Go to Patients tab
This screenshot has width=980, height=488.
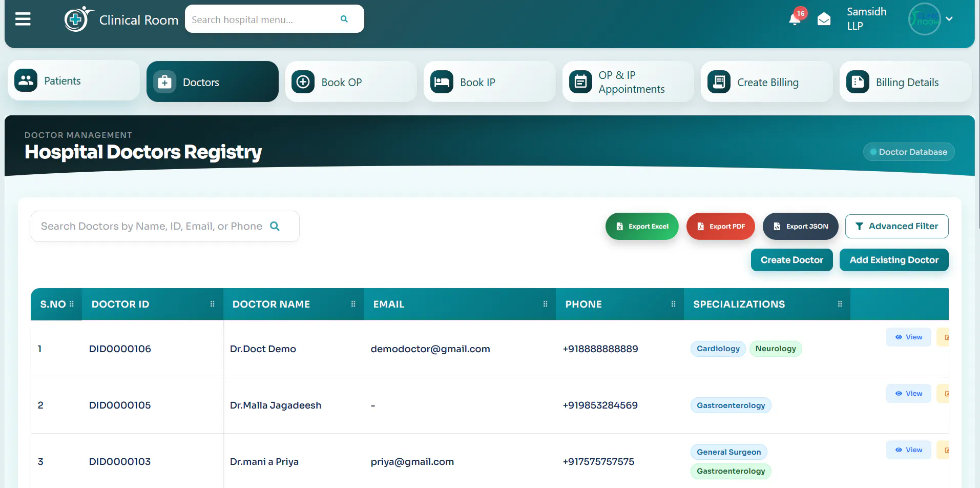click(74, 80)
